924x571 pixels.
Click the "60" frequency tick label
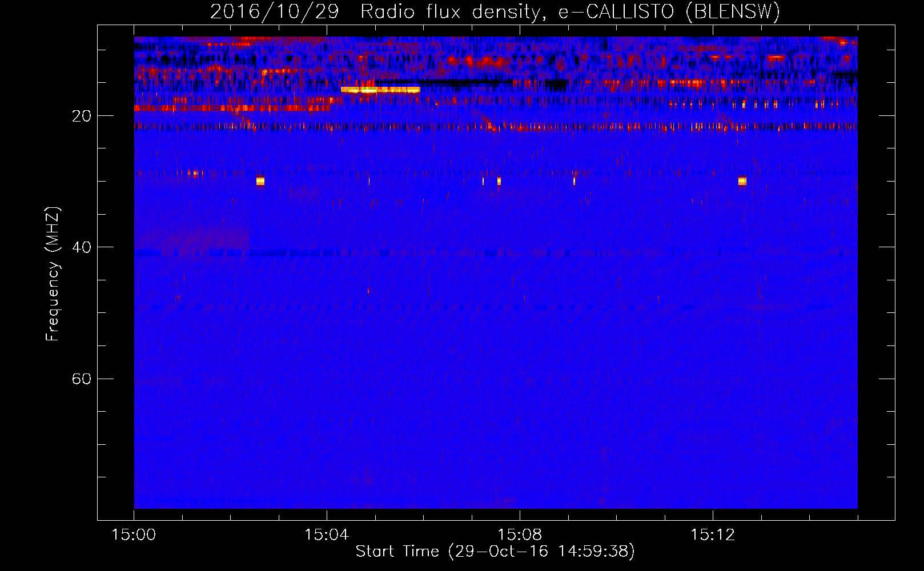(x=82, y=379)
